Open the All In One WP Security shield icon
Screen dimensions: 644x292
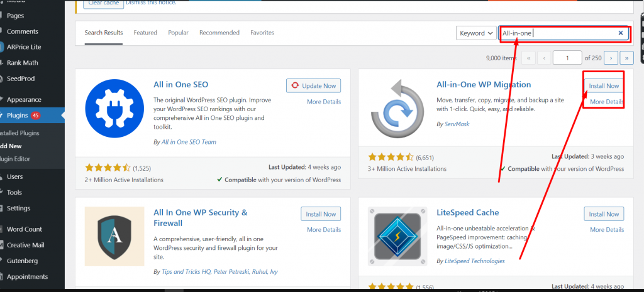[114, 236]
